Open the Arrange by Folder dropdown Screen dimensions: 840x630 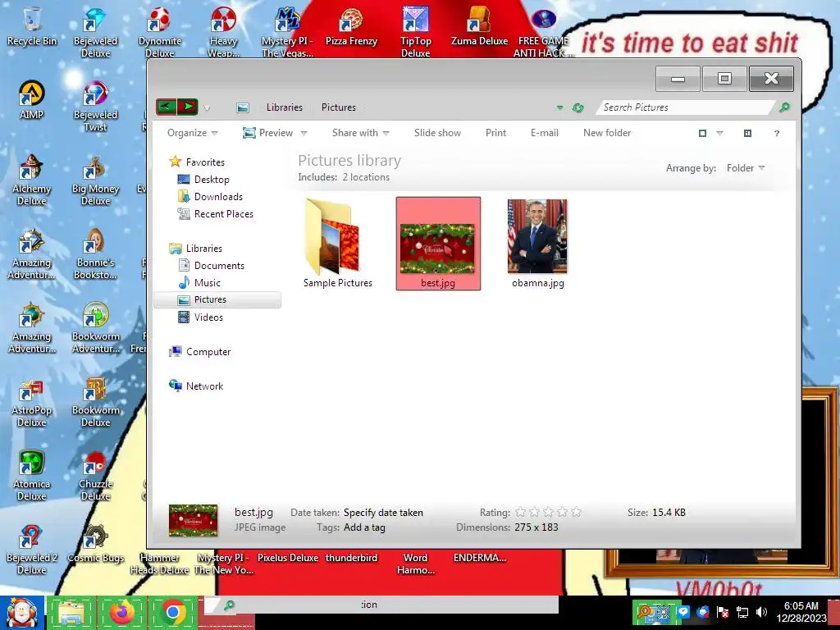[745, 168]
